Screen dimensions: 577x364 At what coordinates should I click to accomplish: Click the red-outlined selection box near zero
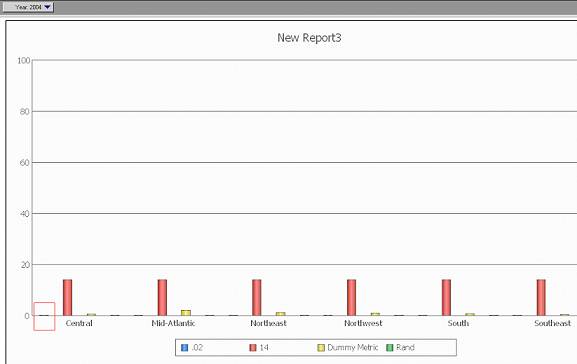44,317
